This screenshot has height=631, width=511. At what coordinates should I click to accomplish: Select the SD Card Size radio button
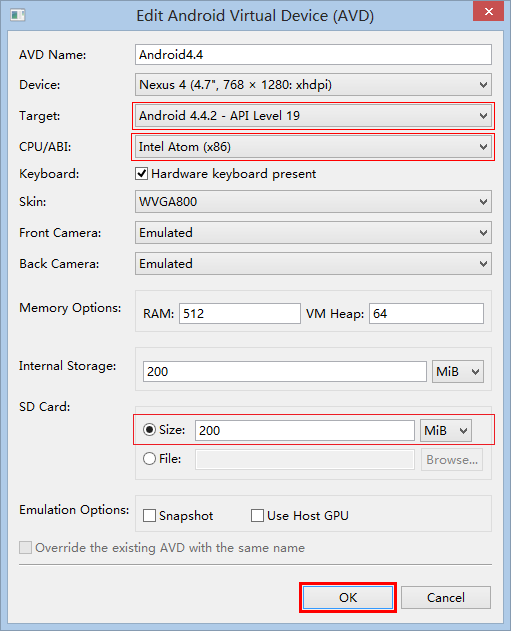149,430
